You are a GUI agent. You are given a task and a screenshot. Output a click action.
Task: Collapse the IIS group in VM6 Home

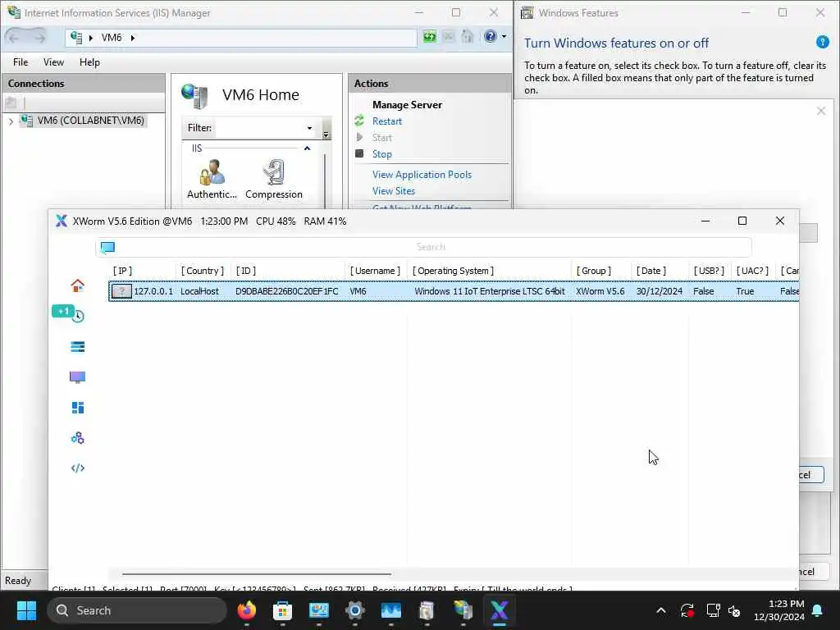click(307, 148)
